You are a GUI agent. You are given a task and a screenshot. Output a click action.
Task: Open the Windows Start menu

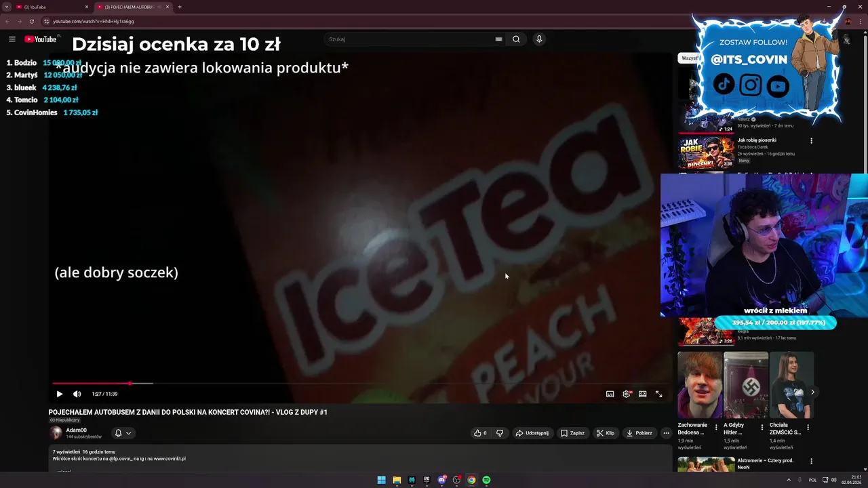click(382, 480)
